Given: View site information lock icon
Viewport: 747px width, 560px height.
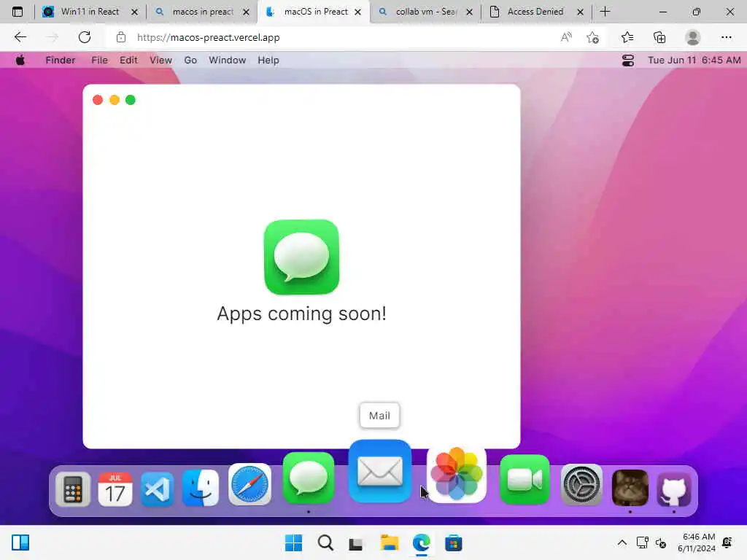Looking at the screenshot, I should point(121,37).
